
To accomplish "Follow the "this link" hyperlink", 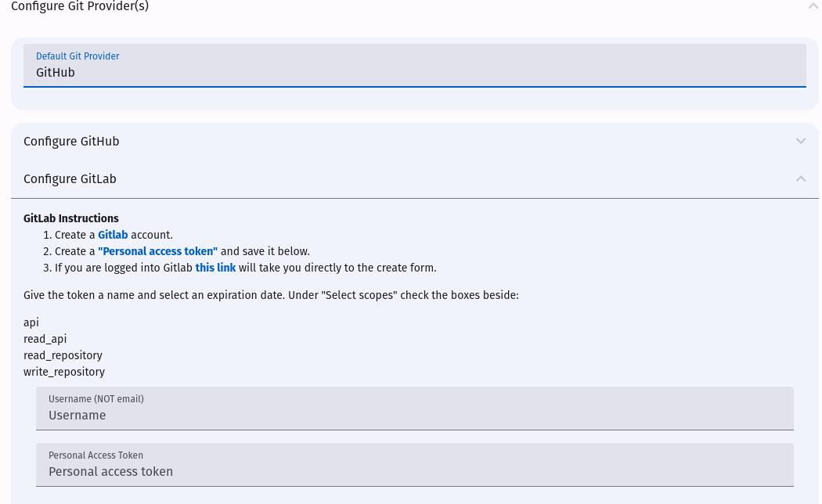I will click(x=215, y=268).
